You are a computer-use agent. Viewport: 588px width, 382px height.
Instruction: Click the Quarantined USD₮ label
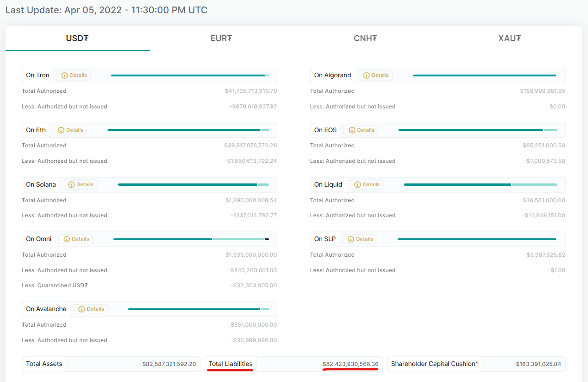pos(55,285)
